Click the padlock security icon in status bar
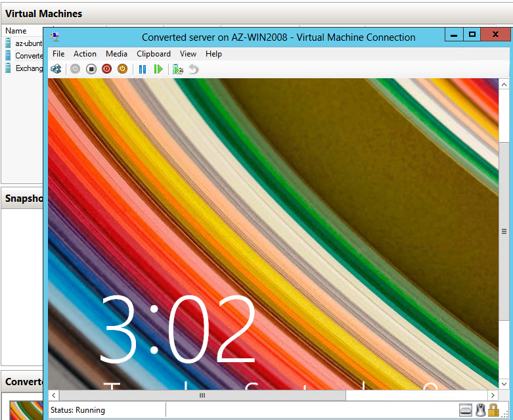The width and height of the screenshot is (513, 420). (493, 409)
